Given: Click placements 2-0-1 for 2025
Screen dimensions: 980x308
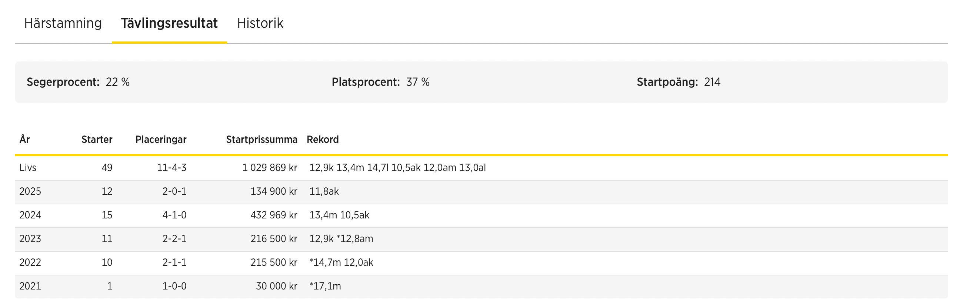Looking at the screenshot, I should click(x=174, y=191).
